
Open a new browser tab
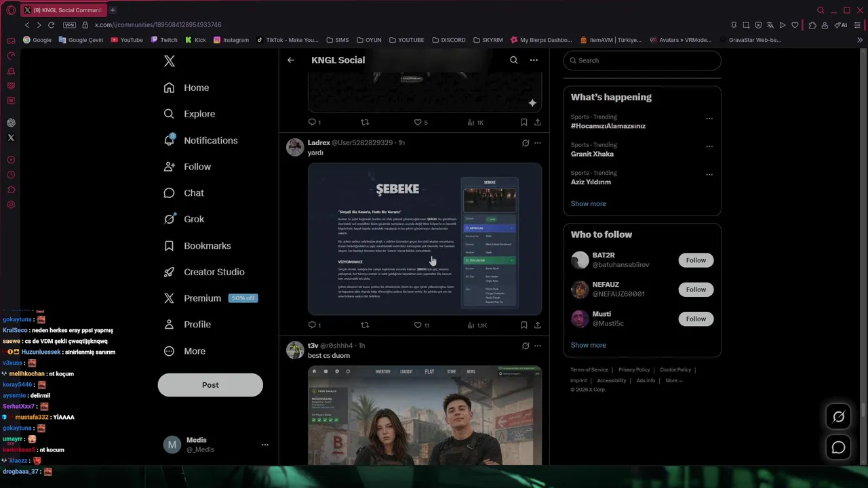pos(113,10)
